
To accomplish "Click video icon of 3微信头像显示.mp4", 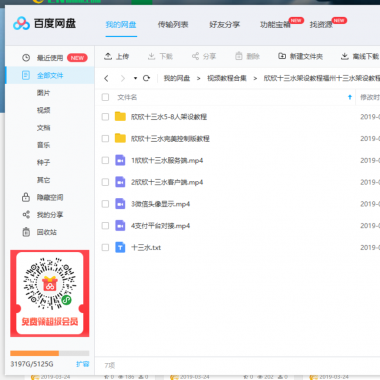I will (x=120, y=204).
